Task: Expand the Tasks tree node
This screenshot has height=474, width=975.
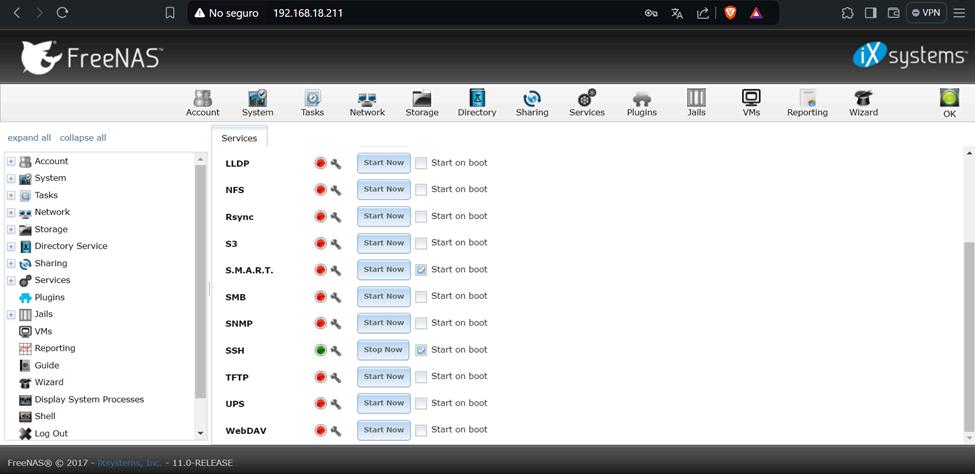Action: (x=11, y=195)
